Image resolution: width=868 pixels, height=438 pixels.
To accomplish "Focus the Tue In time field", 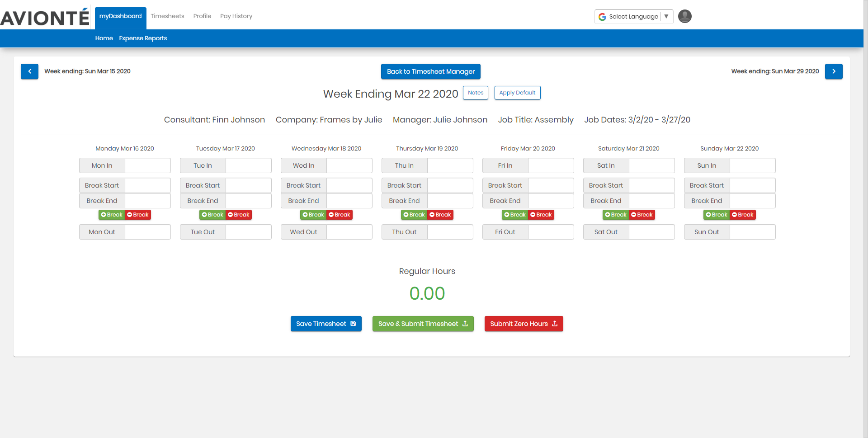I will (x=249, y=165).
